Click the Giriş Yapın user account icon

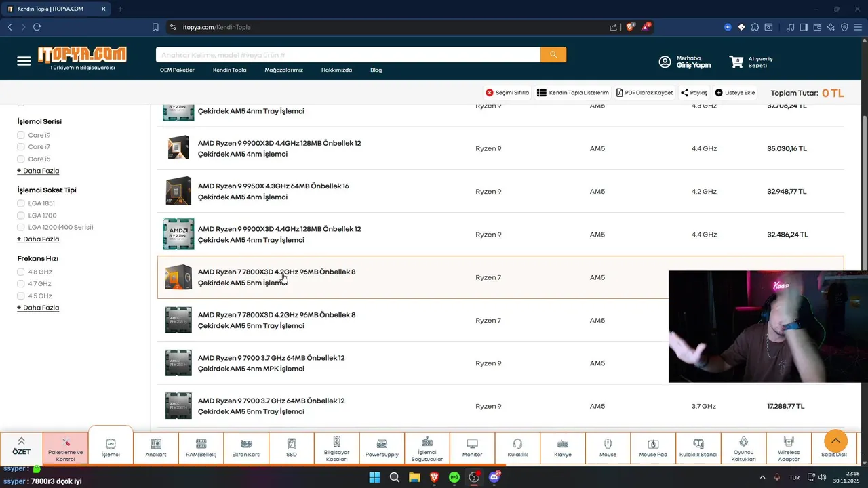665,62
